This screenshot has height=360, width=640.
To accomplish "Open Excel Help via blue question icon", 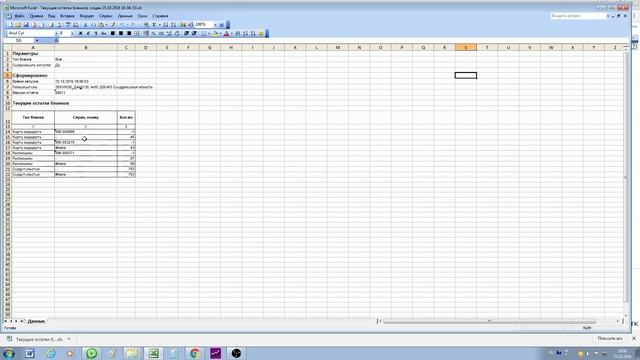I will (x=222, y=25).
